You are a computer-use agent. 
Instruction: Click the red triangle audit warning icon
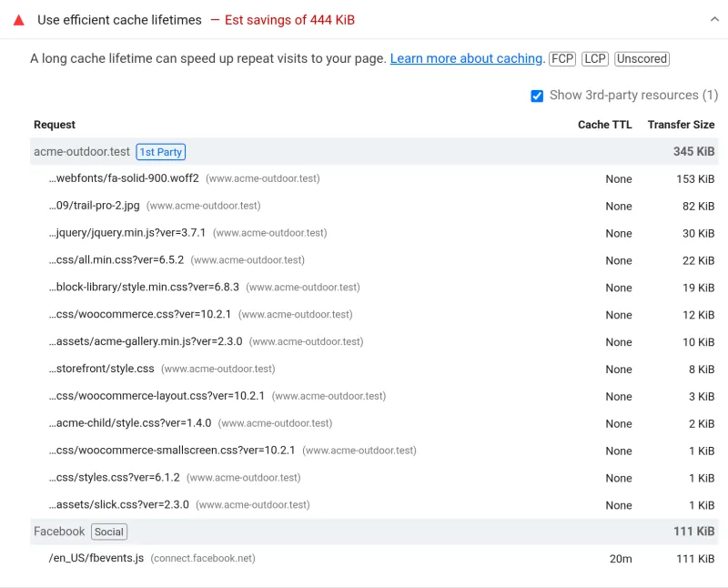coord(18,20)
